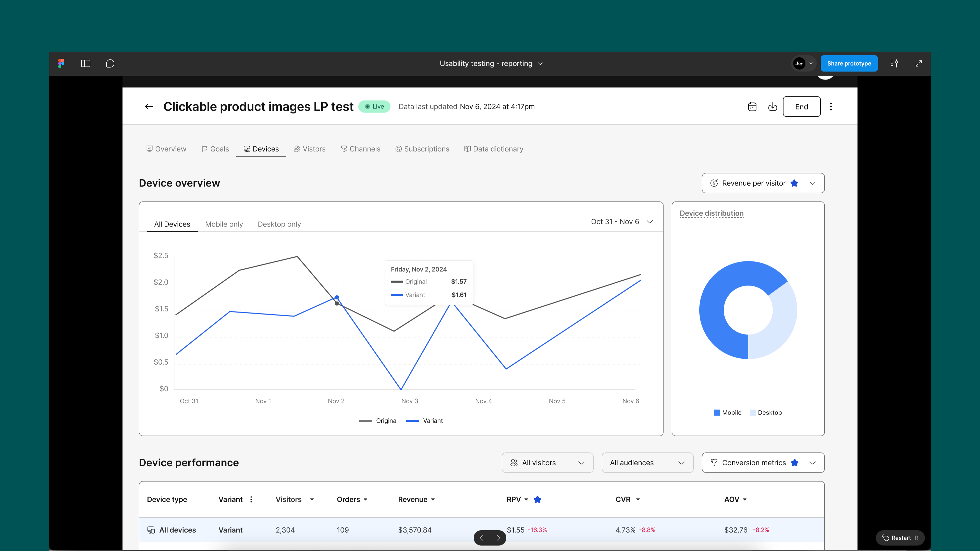Toggle the Mobile legend in device distribution
Screen dimensions: 980x551
coord(727,412)
